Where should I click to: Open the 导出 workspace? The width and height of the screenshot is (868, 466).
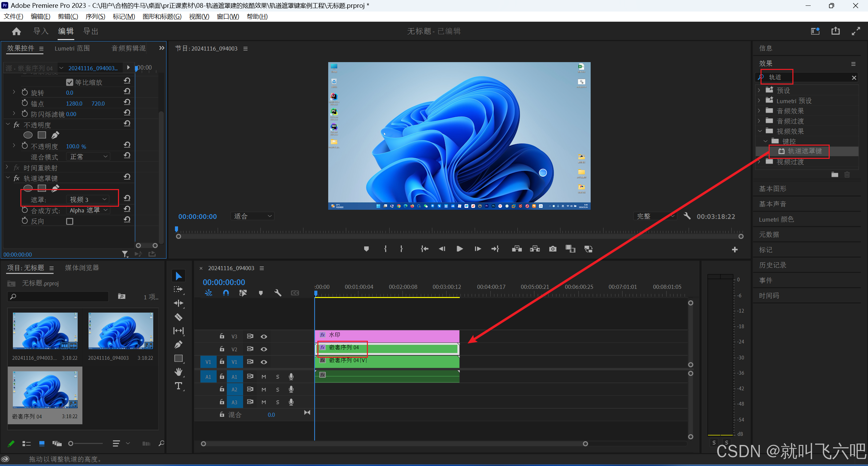91,31
